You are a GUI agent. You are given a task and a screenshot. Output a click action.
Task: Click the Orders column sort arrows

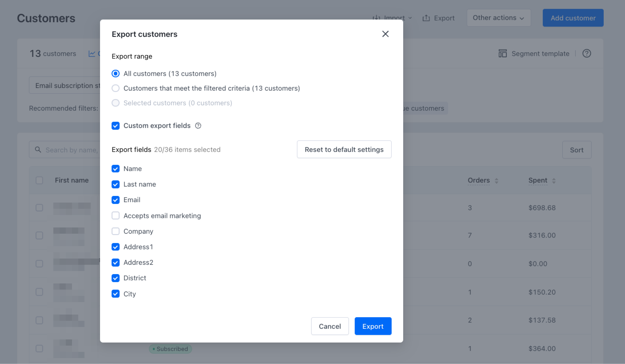click(496, 181)
